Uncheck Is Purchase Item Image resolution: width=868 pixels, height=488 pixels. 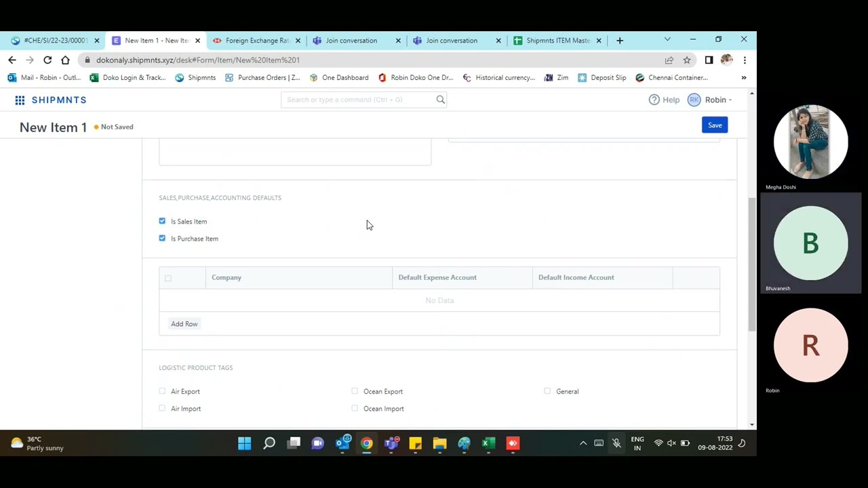tap(162, 238)
